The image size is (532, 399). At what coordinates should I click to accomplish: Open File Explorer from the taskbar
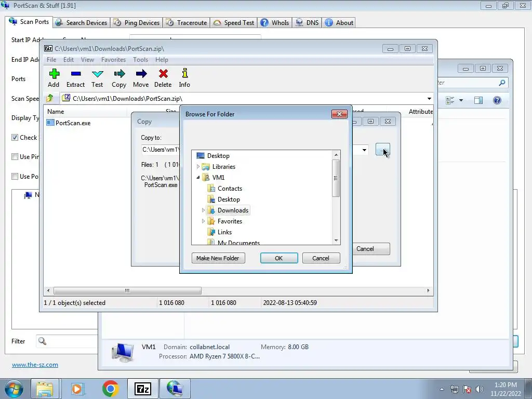pos(45,389)
